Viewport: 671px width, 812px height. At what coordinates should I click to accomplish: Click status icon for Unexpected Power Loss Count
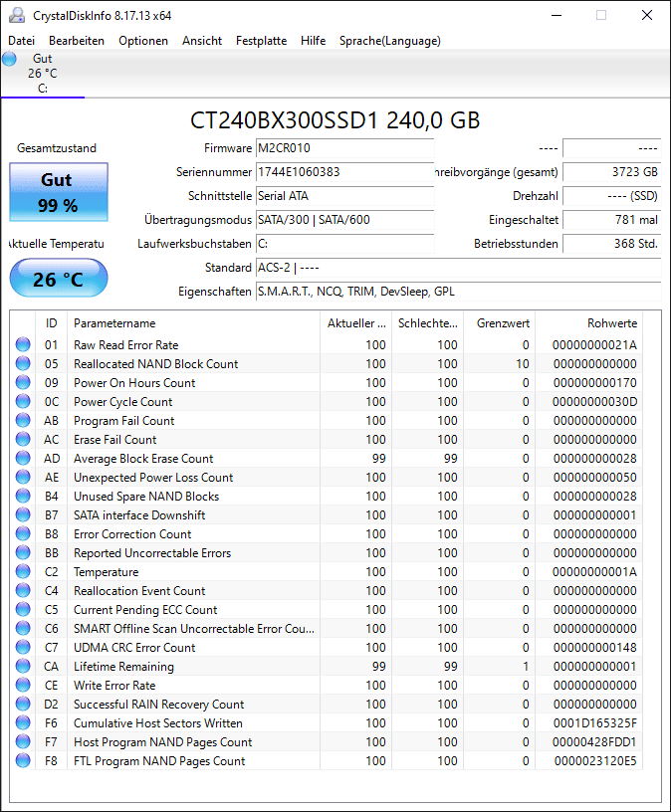tap(23, 477)
